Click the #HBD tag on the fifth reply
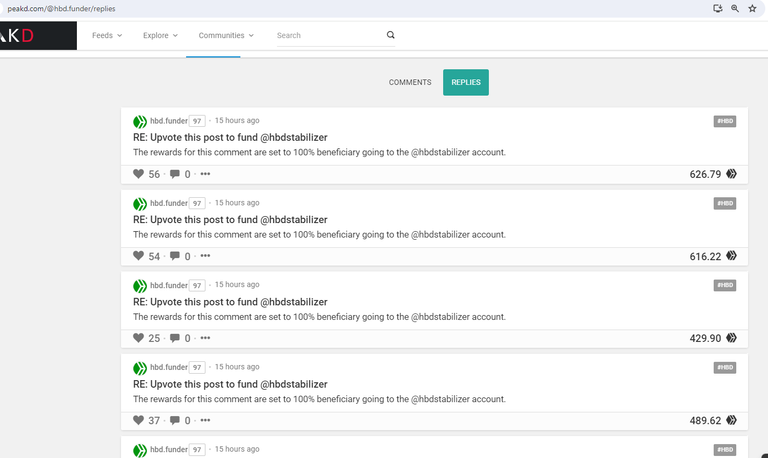 [x=725, y=450]
